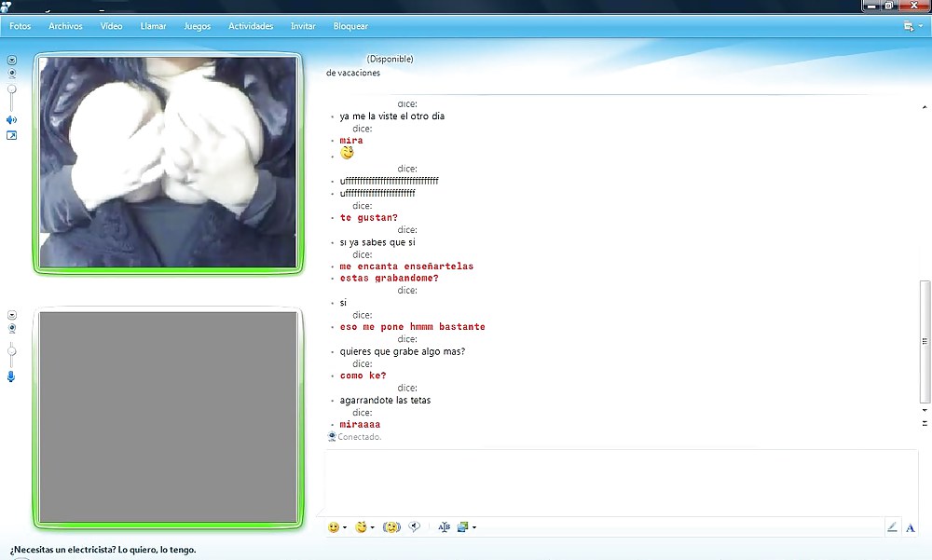Image resolution: width=932 pixels, height=560 pixels.
Task: Pop out the contact's video panel
Action: click(x=12, y=136)
